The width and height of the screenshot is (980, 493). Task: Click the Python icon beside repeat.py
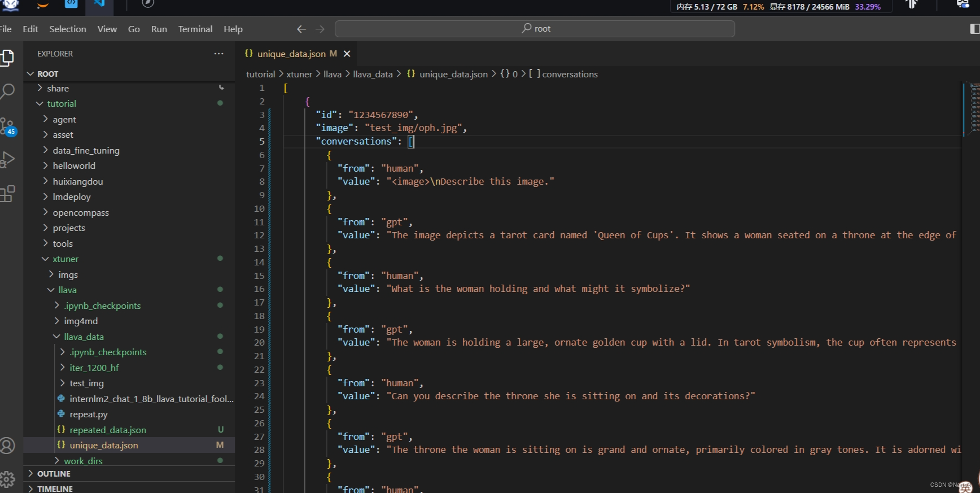[x=61, y=414]
